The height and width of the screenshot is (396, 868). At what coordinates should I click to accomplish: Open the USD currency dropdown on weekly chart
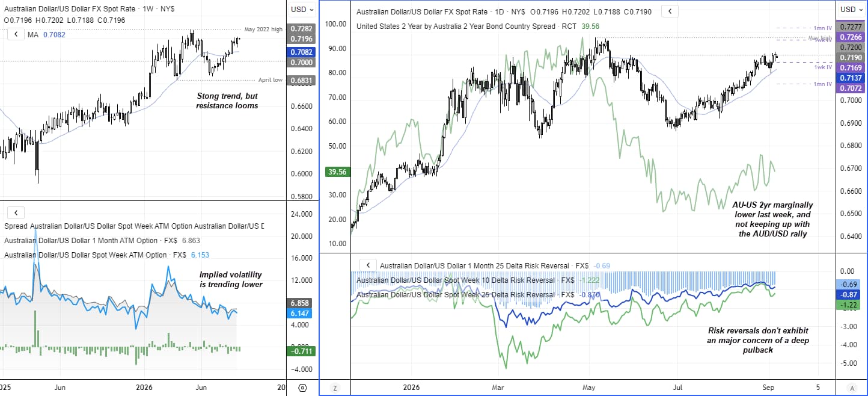(302, 10)
